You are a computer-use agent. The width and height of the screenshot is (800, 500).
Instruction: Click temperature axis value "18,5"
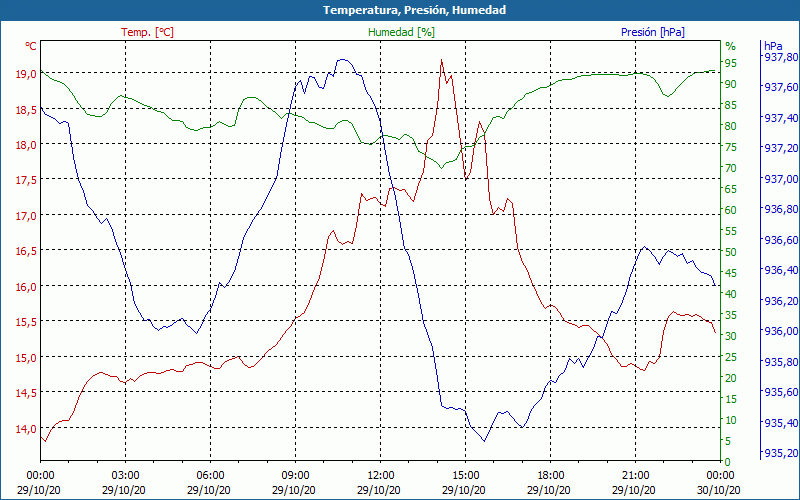click(26, 110)
